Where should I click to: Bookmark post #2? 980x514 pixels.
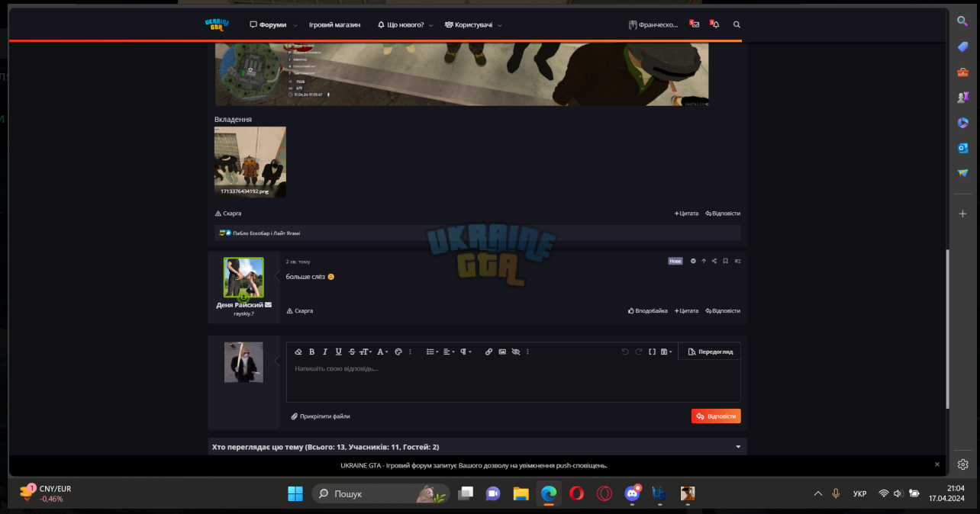click(725, 261)
